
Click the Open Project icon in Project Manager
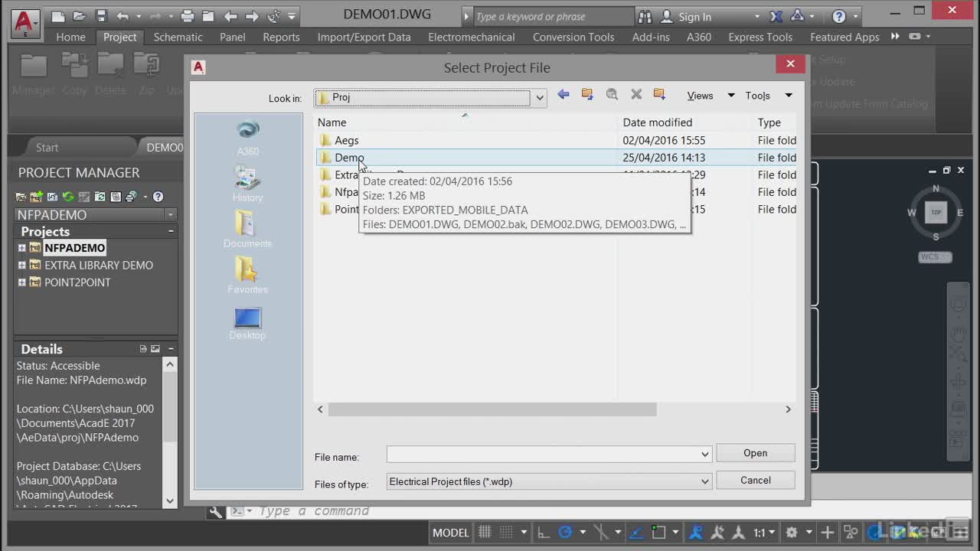[21, 197]
